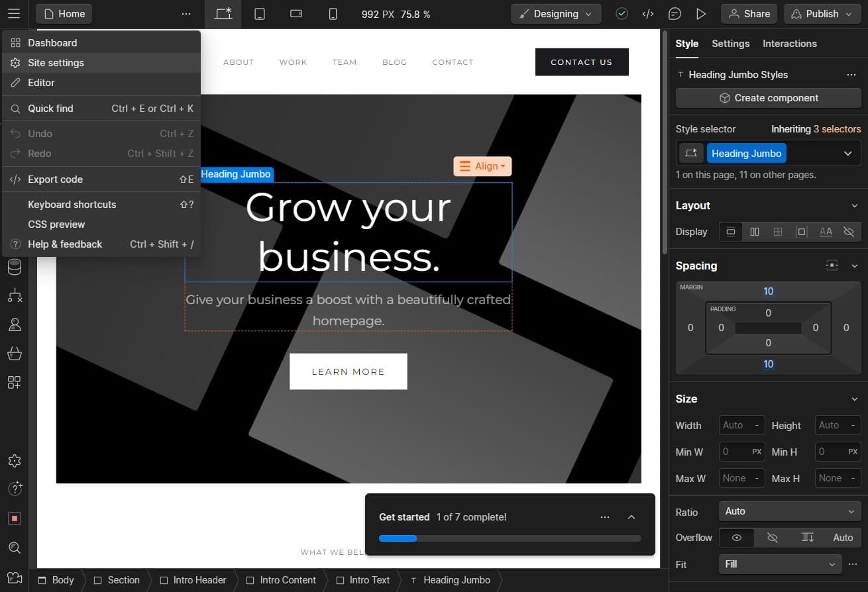Open the comments bubble icon

coord(675,14)
